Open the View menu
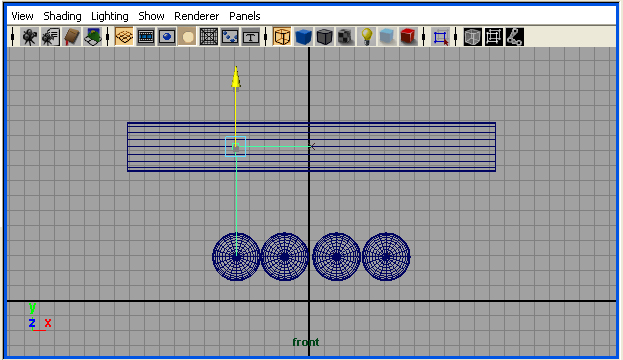The width and height of the screenshot is (623, 360). point(22,16)
